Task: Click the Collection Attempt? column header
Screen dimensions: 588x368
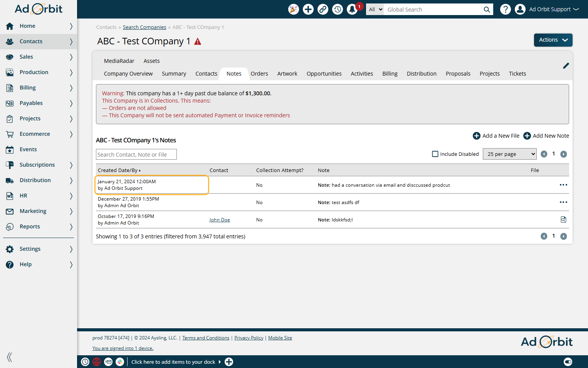Action: [x=280, y=170]
